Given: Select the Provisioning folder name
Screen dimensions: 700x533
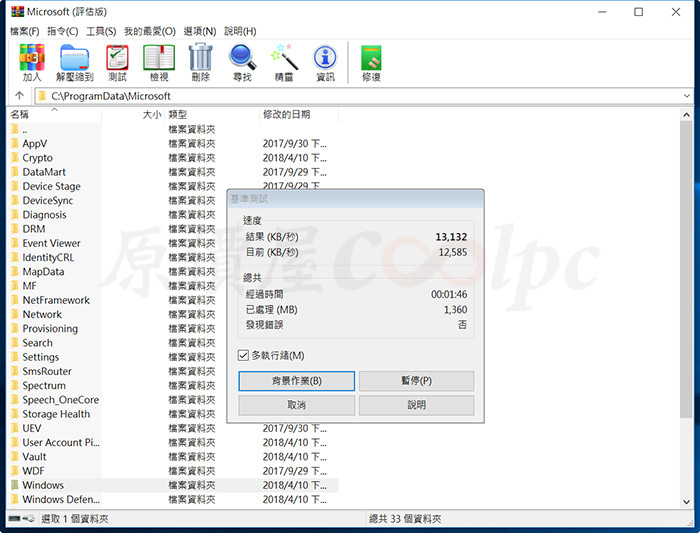Looking at the screenshot, I should point(50,329).
